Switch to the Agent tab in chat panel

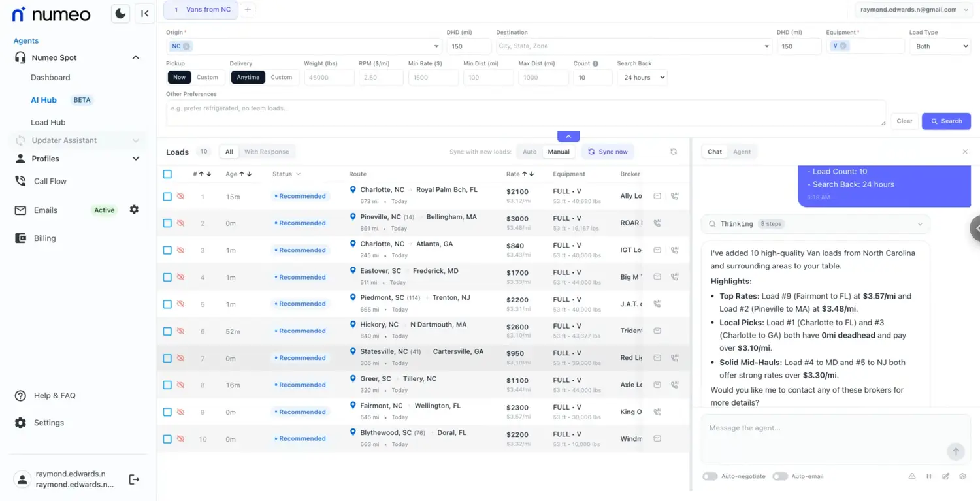742,152
